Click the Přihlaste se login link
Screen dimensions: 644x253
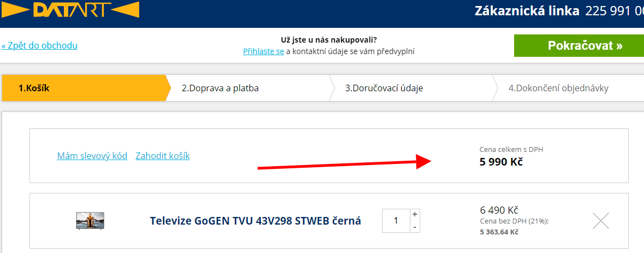[x=264, y=51]
